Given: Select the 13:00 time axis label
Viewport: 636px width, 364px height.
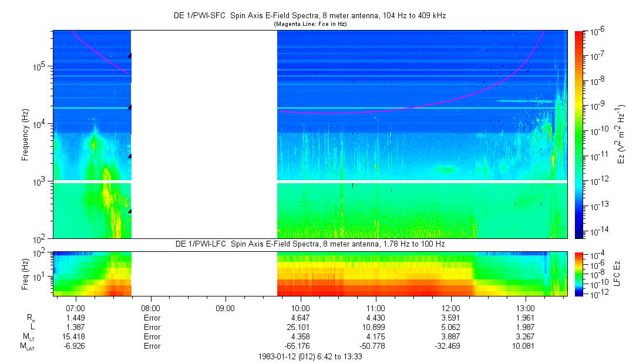Looking at the screenshot, I should (525, 308).
